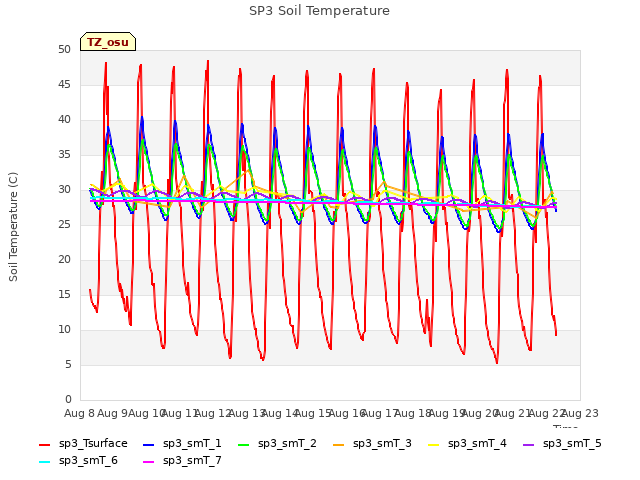Click red sp3_Tsurface legend color marker

click(44, 444)
